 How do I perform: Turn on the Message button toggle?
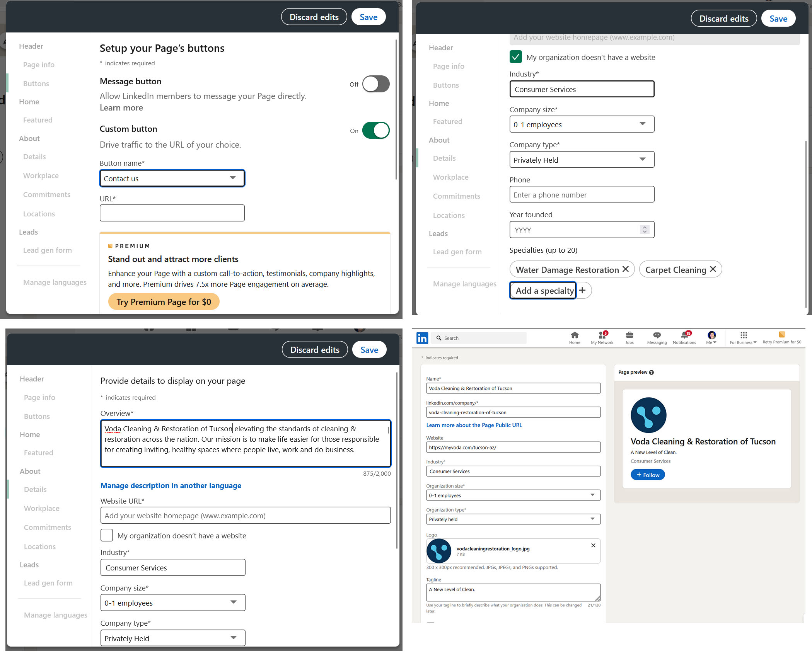[375, 84]
